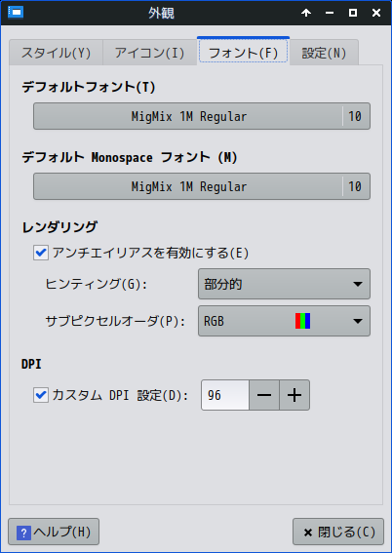
Task: Go to the 設定(N) tab
Action: click(324, 53)
